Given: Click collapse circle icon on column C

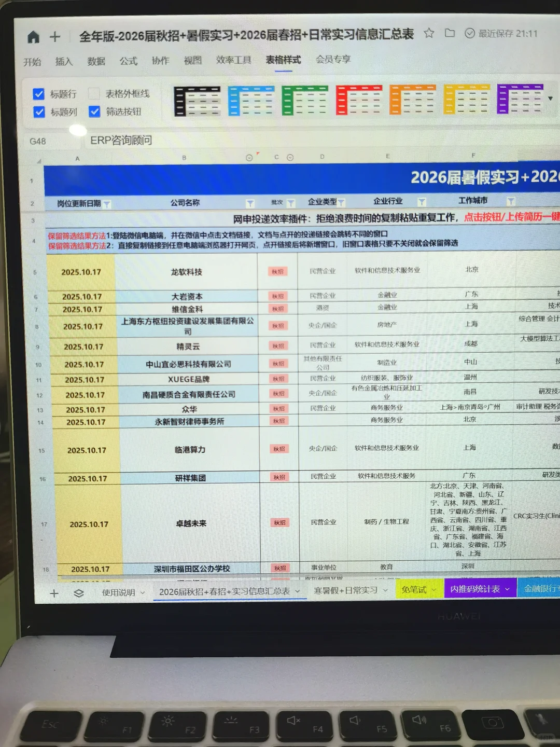Looking at the screenshot, I should pyautogui.click(x=290, y=157).
